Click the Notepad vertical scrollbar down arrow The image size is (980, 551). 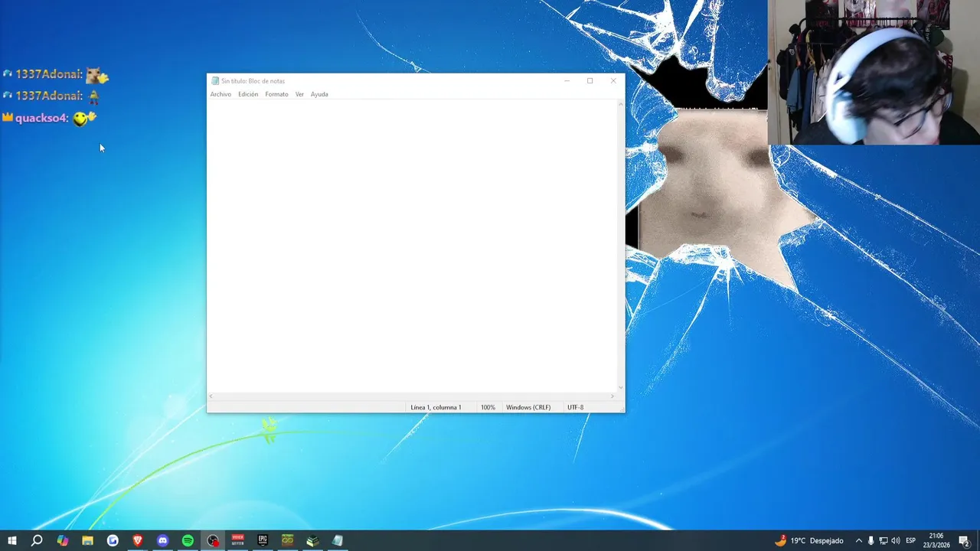coord(620,388)
